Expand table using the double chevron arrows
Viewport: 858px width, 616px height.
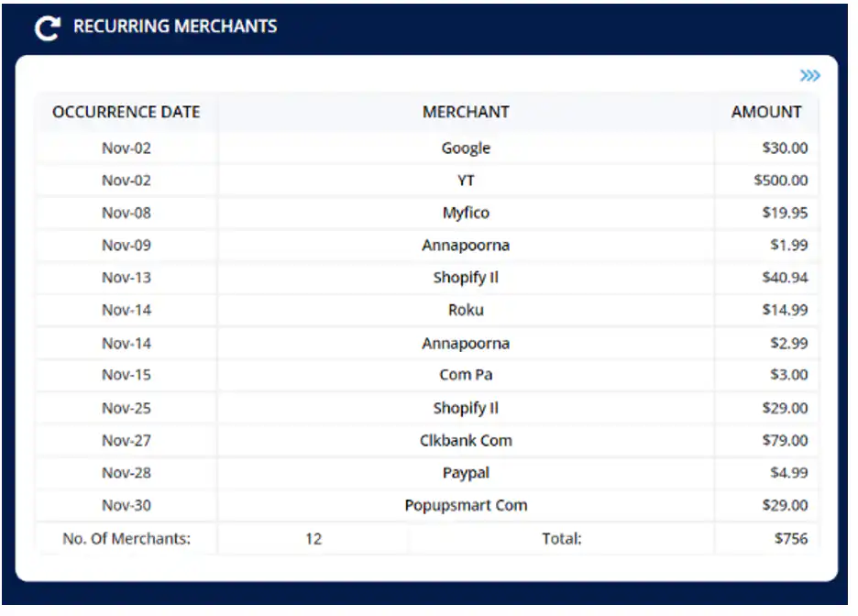[x=809, y=75]
